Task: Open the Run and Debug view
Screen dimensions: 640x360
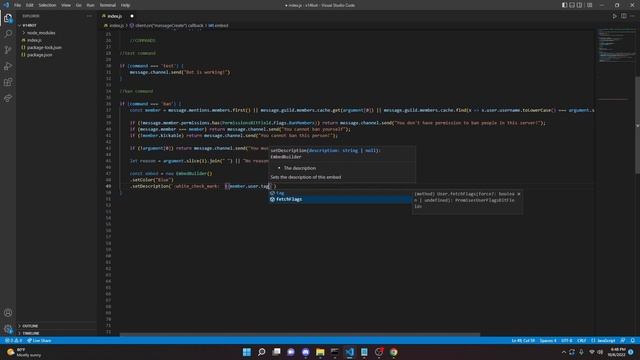Action: 8,66
